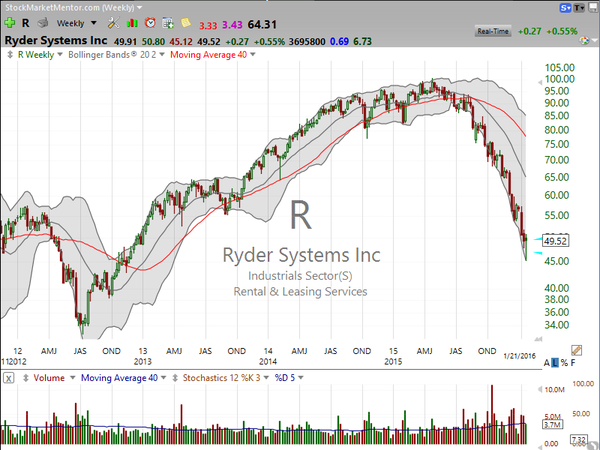Select the F scale option

coord(573,363)
